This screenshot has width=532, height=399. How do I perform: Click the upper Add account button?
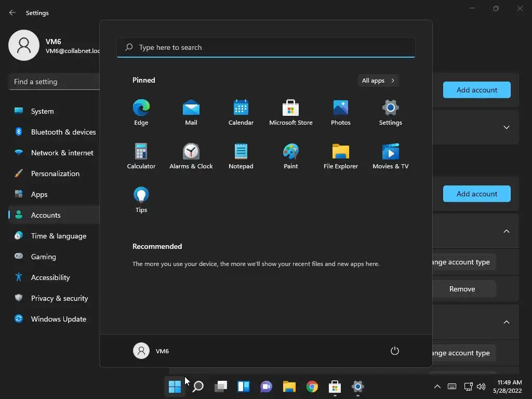point(477,90)
